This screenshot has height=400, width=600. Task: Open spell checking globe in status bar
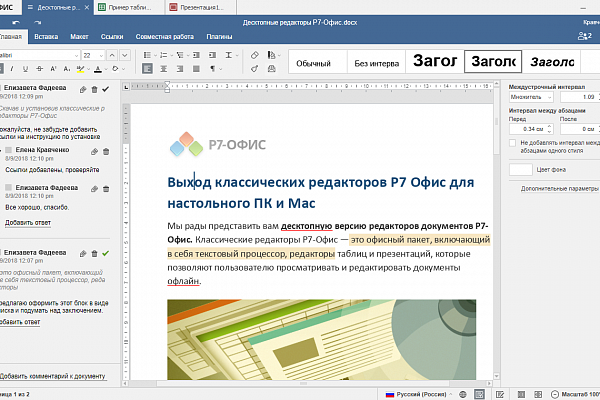click(x=463, y=394)
